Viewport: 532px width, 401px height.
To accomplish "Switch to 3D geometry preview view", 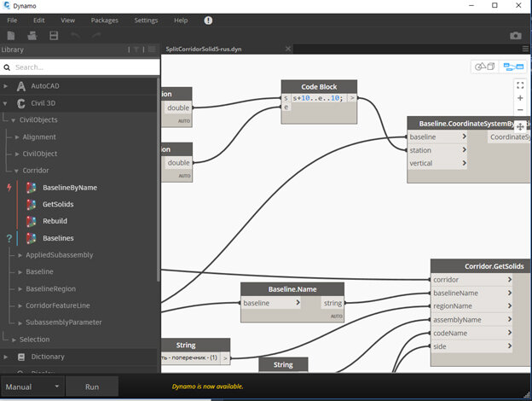I will [484, 67].
